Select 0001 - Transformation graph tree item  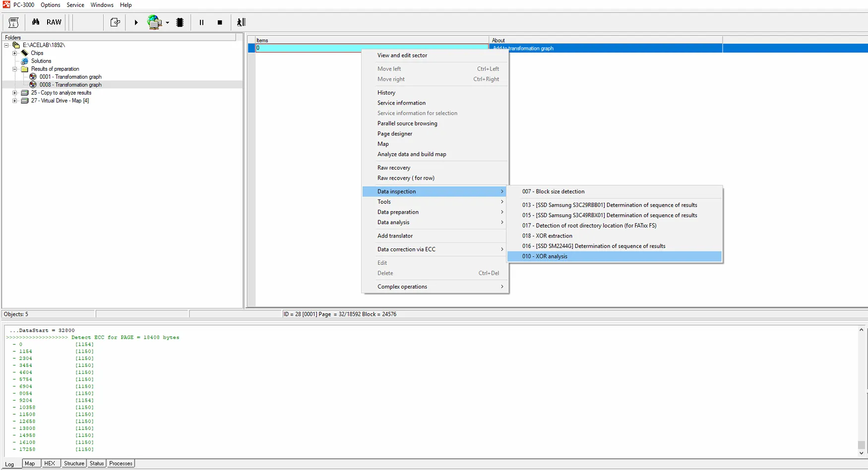point(70,77)
